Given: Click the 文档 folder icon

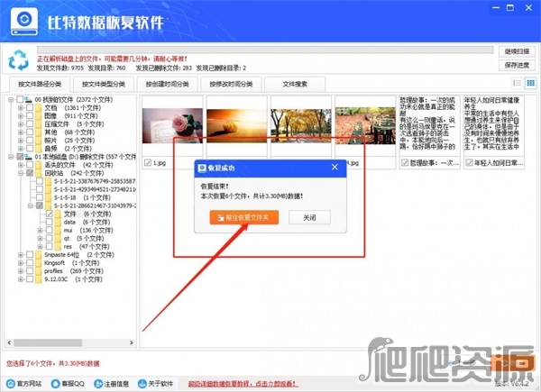Looking at the screenshot, I should 39,108.
